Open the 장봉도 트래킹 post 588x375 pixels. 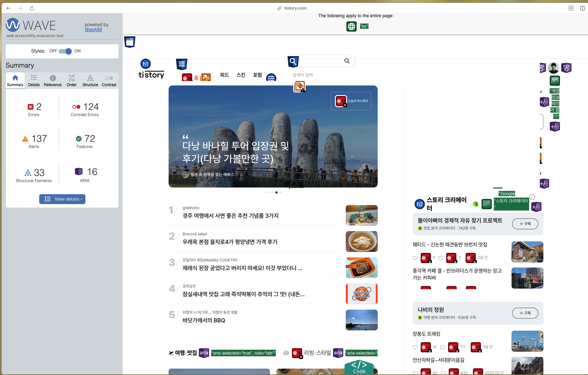(x=426, y=334)
